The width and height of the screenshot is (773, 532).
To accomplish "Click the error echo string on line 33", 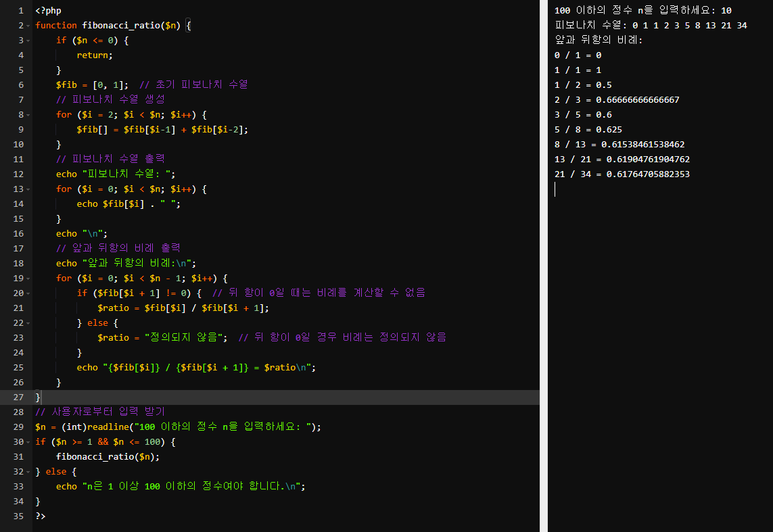I will 191,486.
